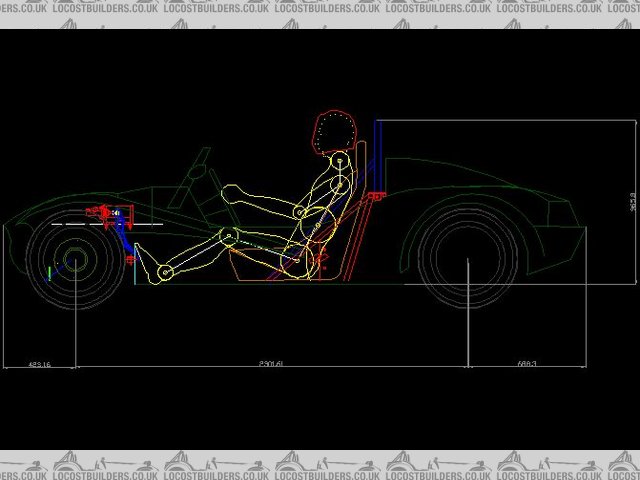Select the yellow mannequin knee joint
Viewport: 640px width, 480px height.
tap(228, 236)
